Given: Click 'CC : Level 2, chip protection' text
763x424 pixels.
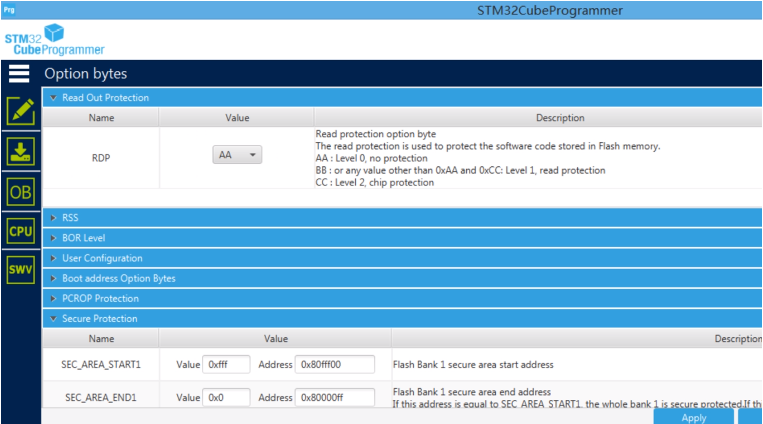Looking at the screenshot, I should tap(375, 183).
